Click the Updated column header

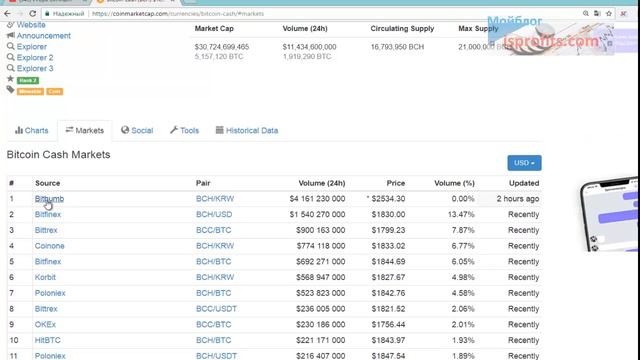pyautogui.click(x=524, y=183)
